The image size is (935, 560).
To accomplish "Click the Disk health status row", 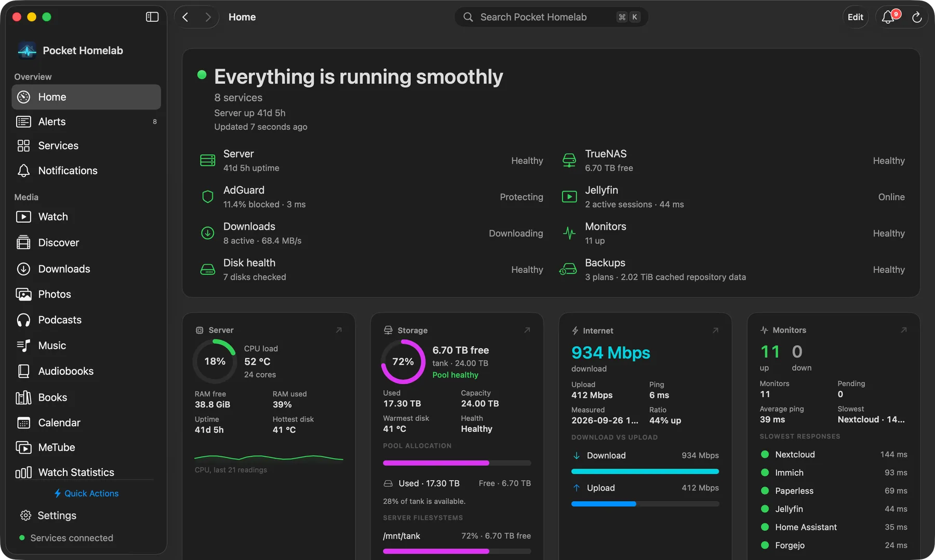I will click(371, 270).
